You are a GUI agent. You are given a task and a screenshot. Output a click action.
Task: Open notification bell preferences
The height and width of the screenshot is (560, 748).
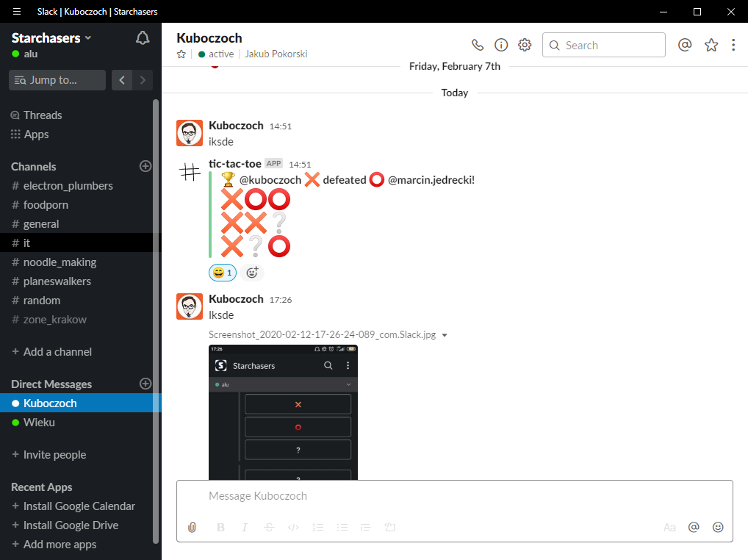point(143,38)
